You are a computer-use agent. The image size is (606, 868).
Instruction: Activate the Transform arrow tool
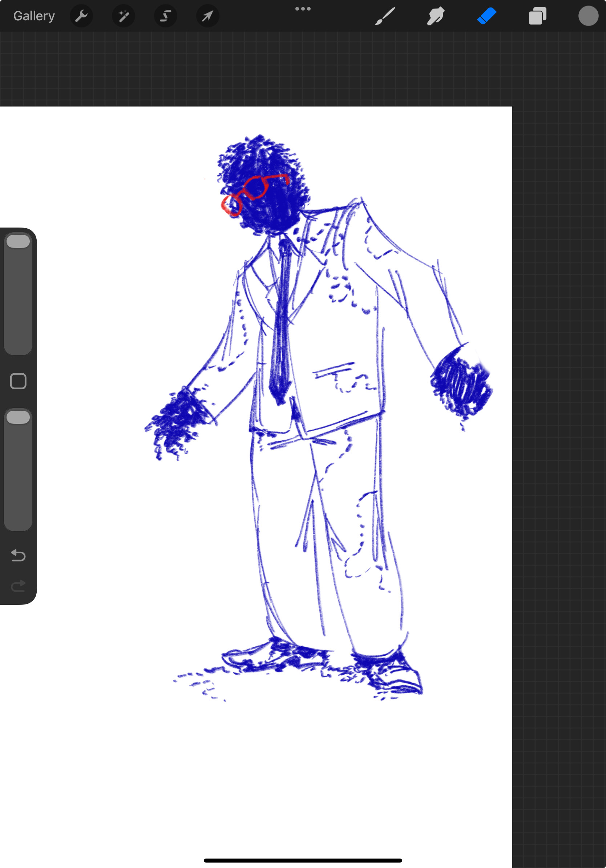[x=207, y=16]
